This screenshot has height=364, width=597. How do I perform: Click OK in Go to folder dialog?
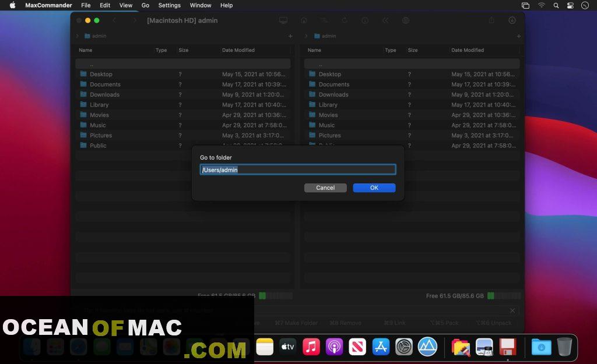pyautogui.click(x=374, y=188)
